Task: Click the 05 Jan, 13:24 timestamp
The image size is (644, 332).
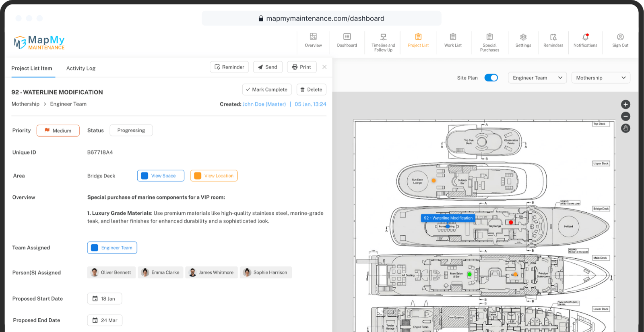Action: pos(310,104)
